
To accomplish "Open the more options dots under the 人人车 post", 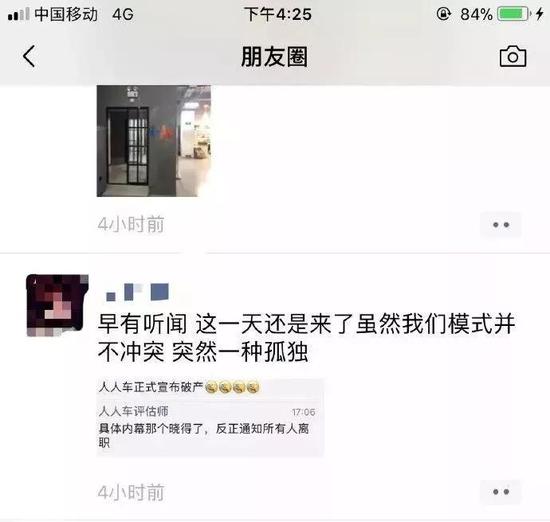I will [501, 492].
